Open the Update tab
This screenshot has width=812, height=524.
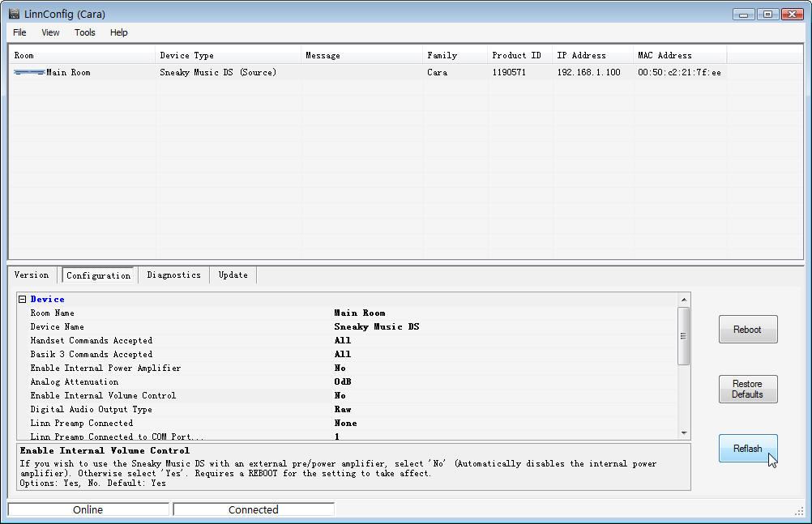(x=233, y=275)
